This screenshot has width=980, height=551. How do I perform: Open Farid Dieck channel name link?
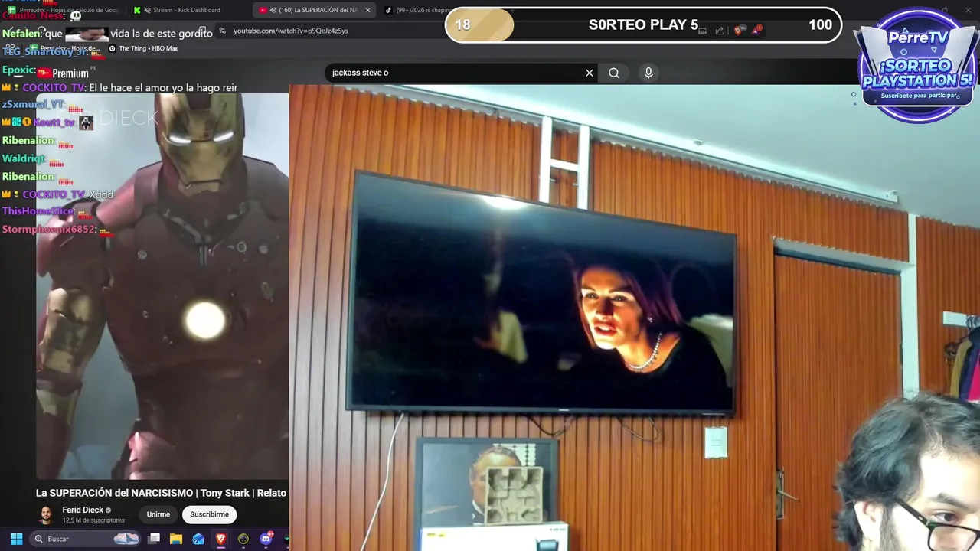(x=83, y=510)
